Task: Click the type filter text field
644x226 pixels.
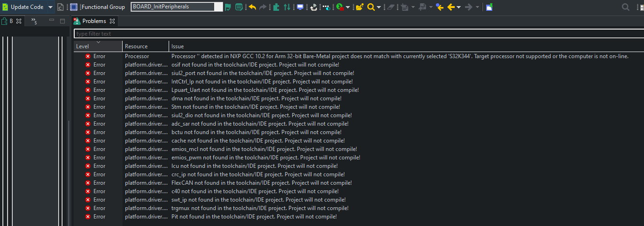Action: click(359, 34)
